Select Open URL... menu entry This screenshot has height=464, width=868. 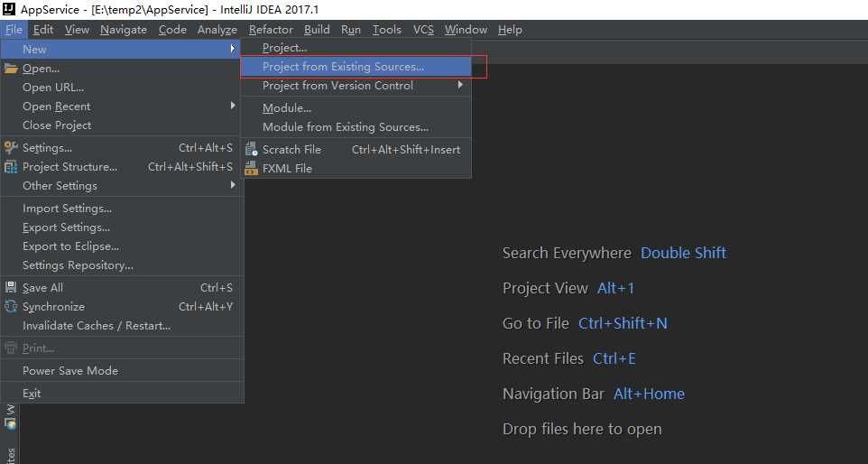point(121,88)
